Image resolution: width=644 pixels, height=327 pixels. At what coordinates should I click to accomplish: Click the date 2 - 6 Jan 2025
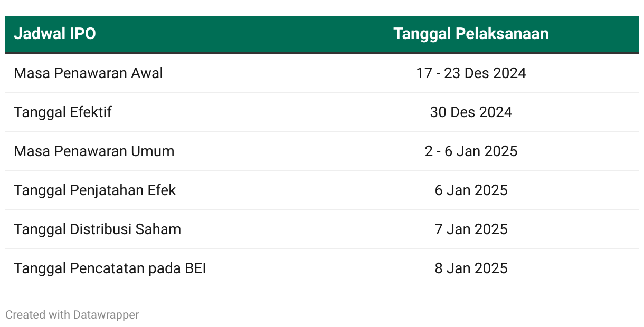coord(471,151)
